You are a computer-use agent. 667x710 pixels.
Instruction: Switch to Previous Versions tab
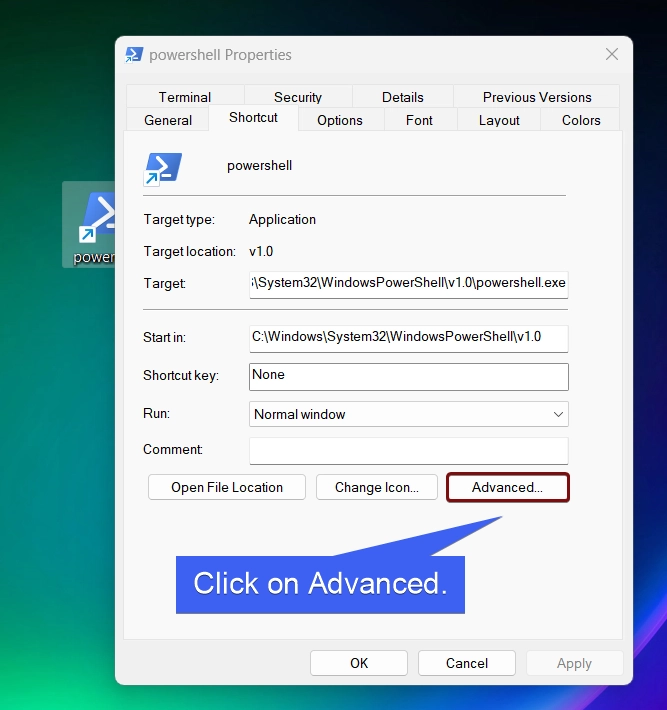click(x=537, y=97)
